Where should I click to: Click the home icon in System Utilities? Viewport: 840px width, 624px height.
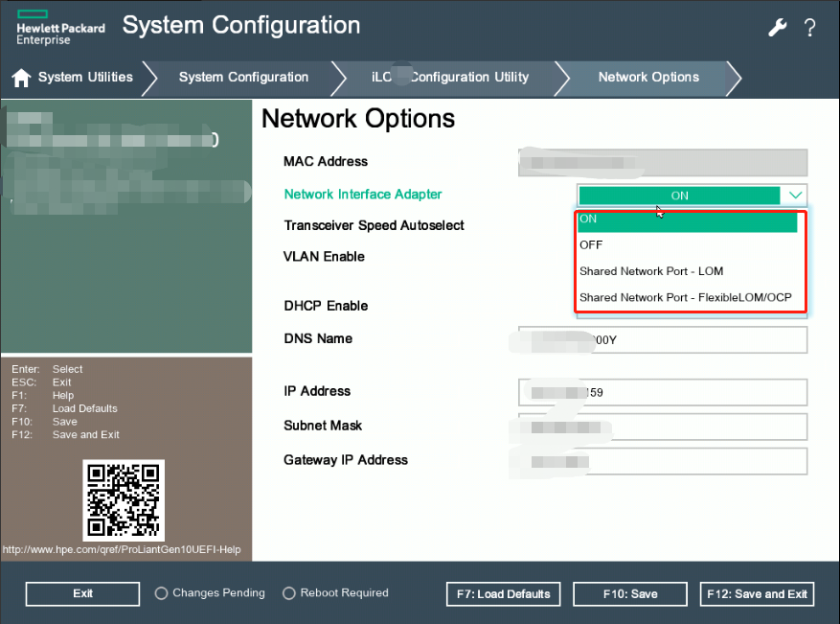pyautogui.click(x=21, y=78)
